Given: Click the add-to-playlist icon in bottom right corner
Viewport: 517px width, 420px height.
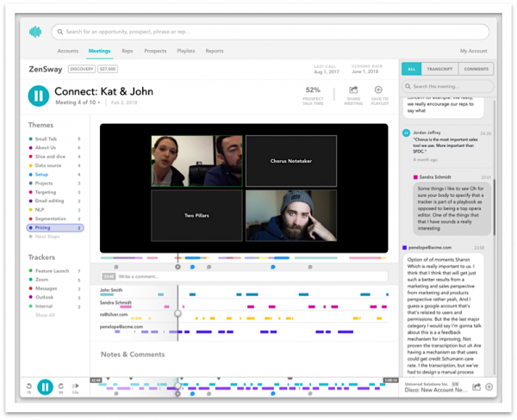Looking at the screenshot, I should 489,387.
